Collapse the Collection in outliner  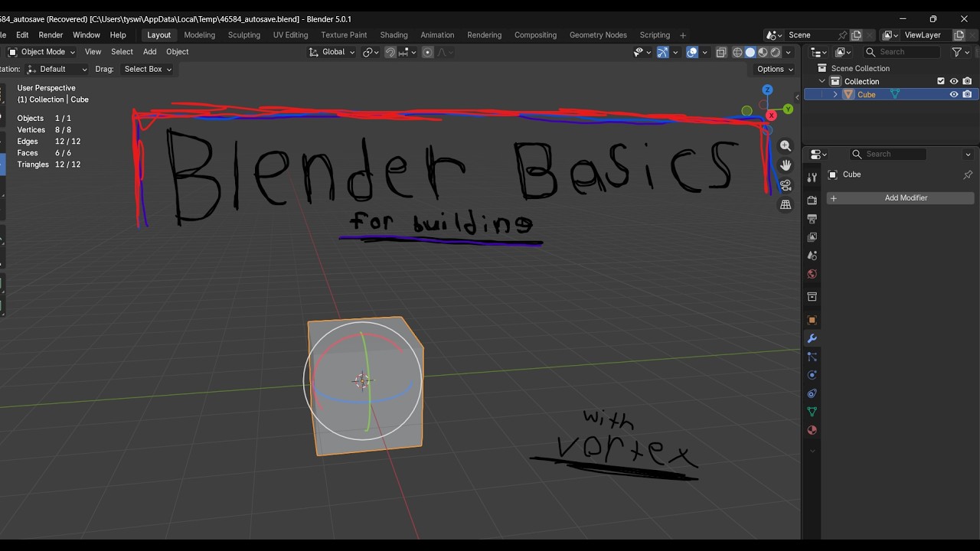(822, 81)
